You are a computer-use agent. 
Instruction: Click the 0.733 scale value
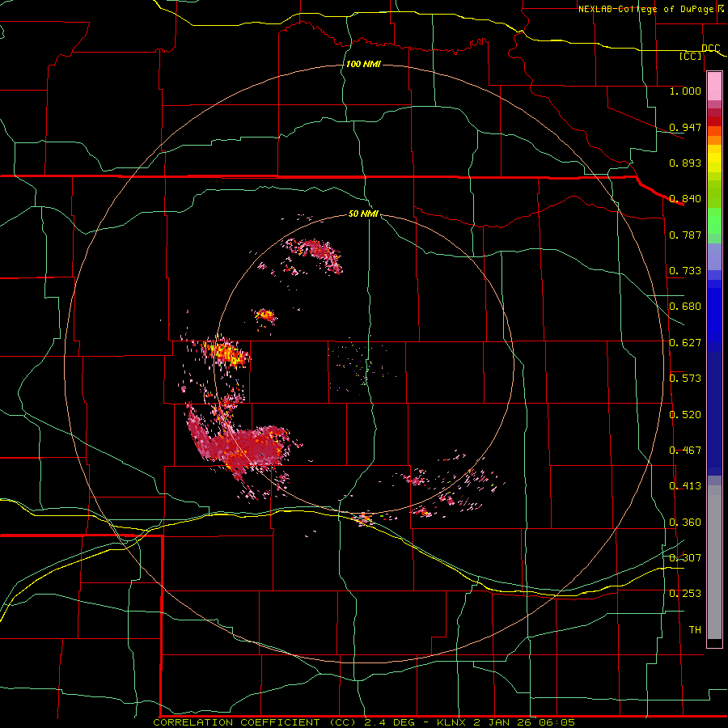685,271
